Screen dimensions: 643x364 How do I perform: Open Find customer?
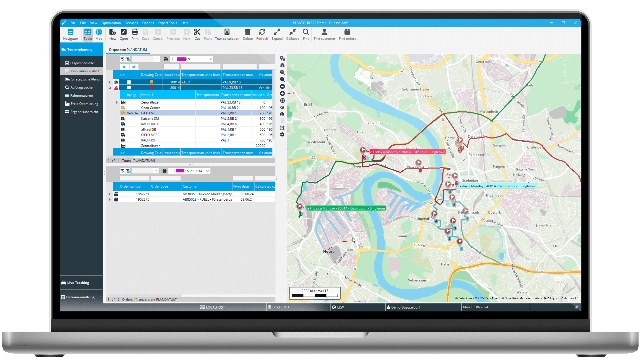pyautogui.click(x=324, y=34)
